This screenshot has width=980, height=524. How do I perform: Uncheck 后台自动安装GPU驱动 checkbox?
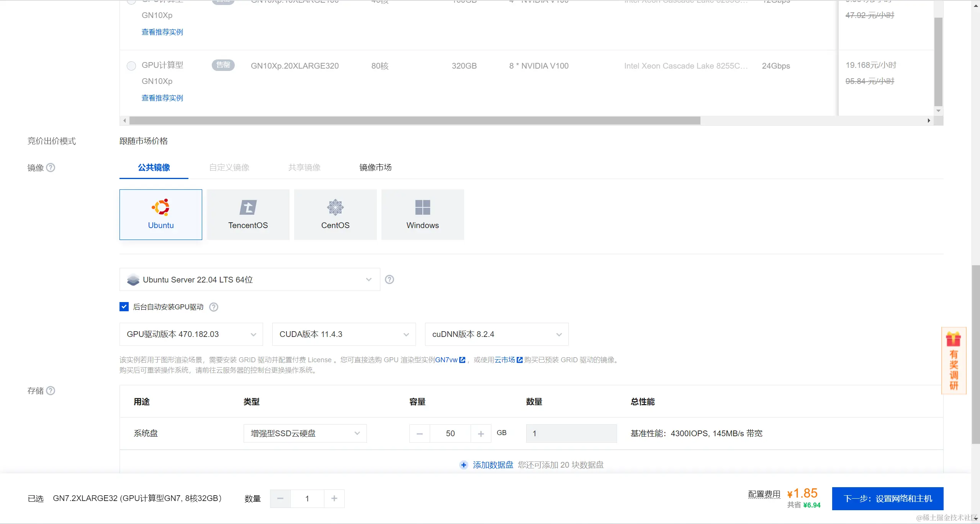point(124,307)
